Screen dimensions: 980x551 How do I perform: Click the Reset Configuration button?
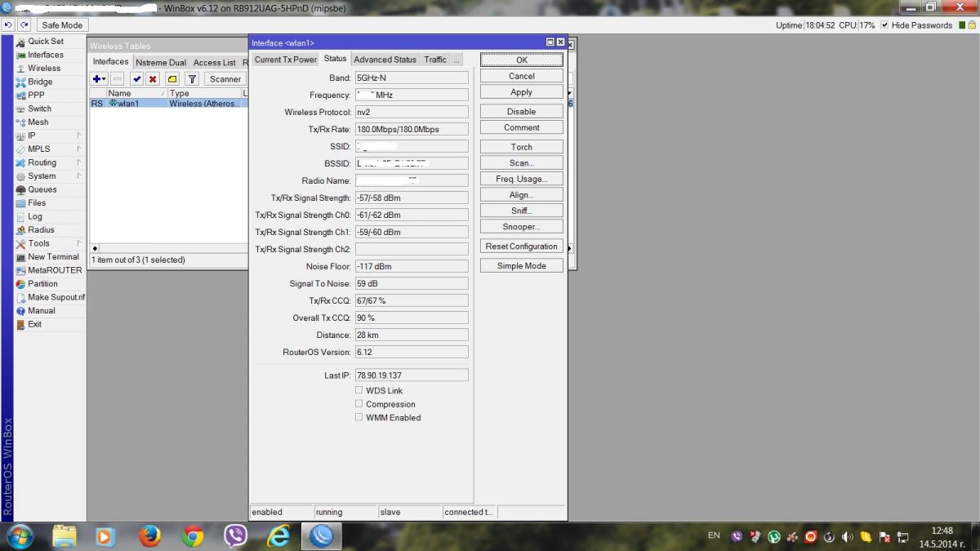coord(521,247)
